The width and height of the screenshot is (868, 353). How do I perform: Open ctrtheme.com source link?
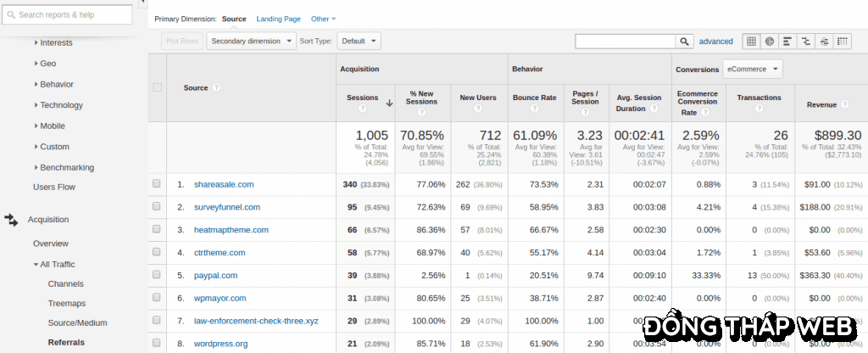click(220, 252)
